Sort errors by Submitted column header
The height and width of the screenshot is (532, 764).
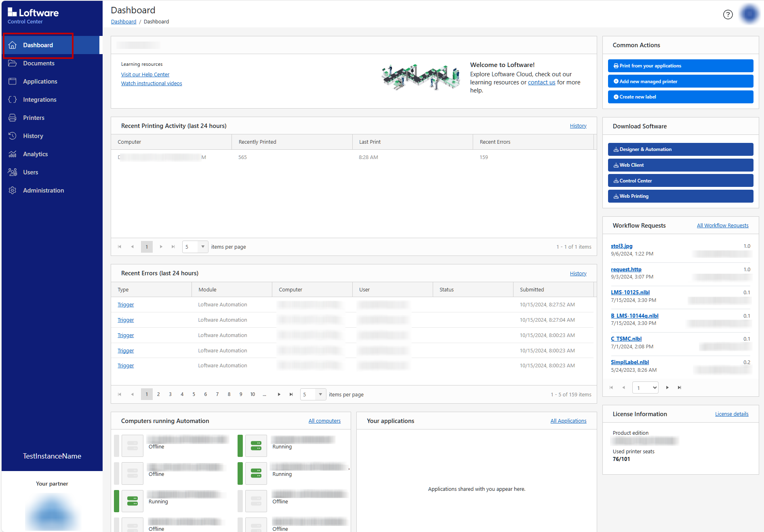(x=554, y=289)
